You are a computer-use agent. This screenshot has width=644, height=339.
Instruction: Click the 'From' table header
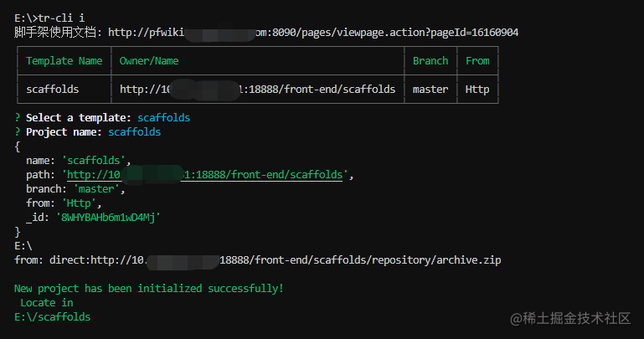pos(477,61)
